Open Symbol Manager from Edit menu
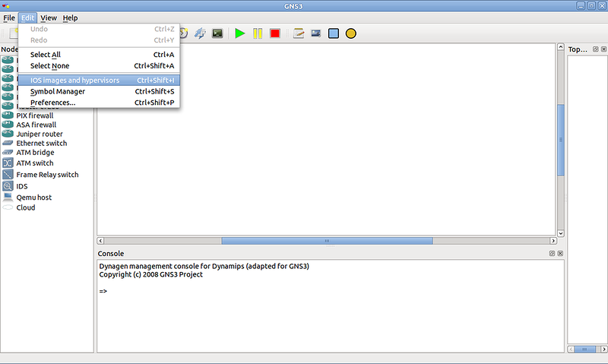 point(99,91)
